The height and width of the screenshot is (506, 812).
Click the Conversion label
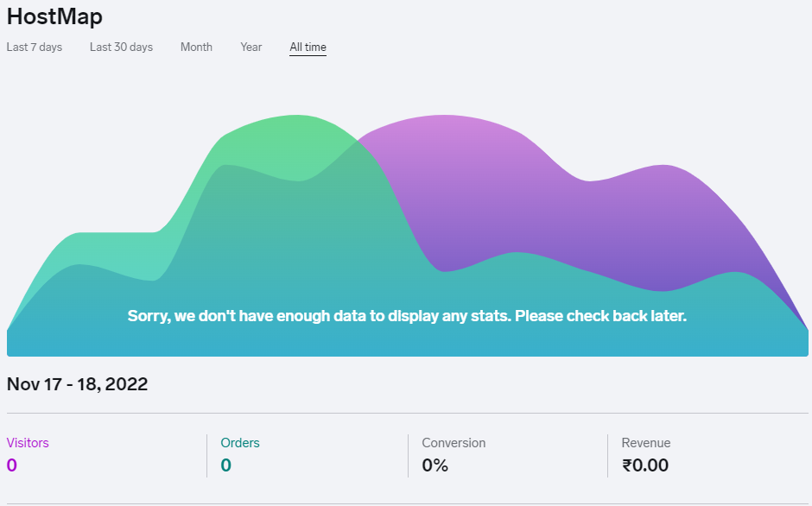tap(454, 443)
